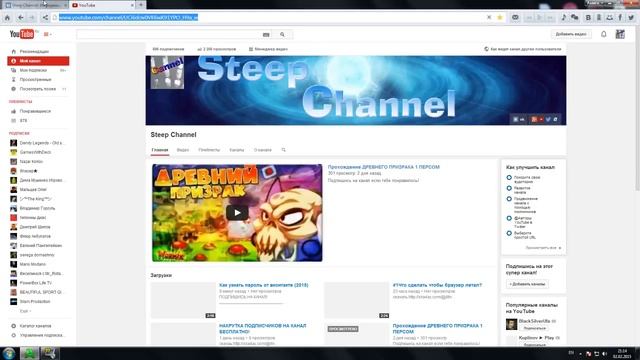This screenshot has height=360, width=640.
Task: Click the YouTube logo
Action: 23,34
